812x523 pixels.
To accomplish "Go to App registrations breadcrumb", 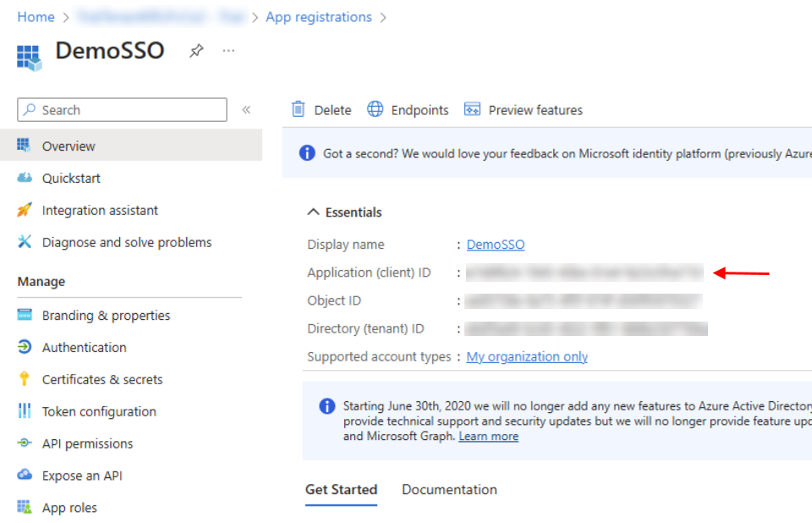I will [x=318, y=17].
